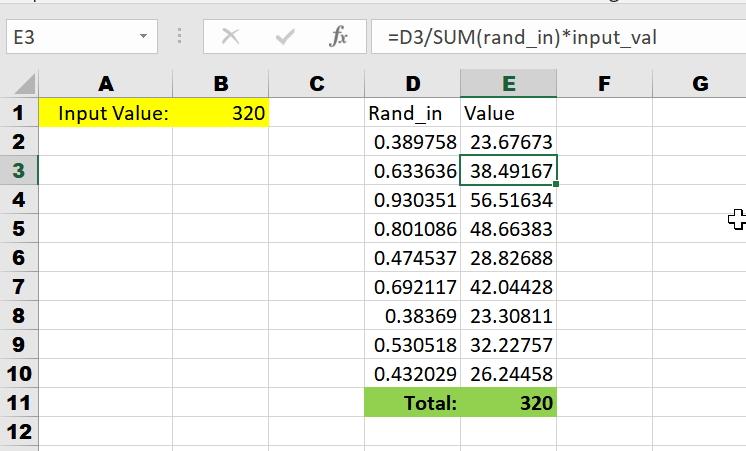Screen dimensions: 746x451
Task: Click the yellow Input Value cell showing 320
Action: (221, 113)
